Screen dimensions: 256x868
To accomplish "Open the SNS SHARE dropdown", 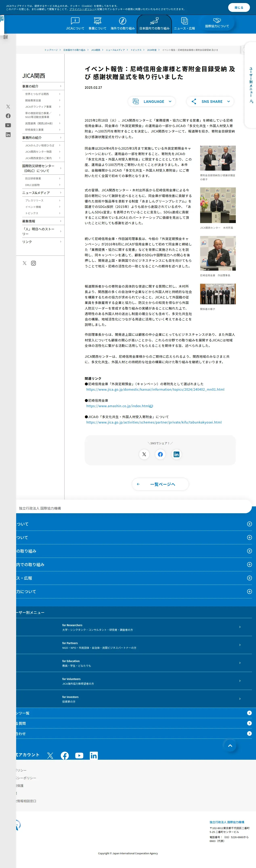I will coord(210,101).
